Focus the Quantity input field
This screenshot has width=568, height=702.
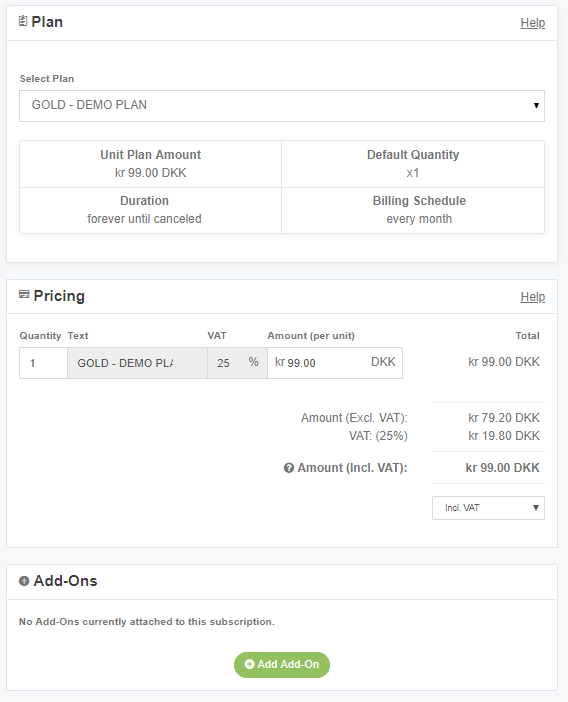click(43, 363)
